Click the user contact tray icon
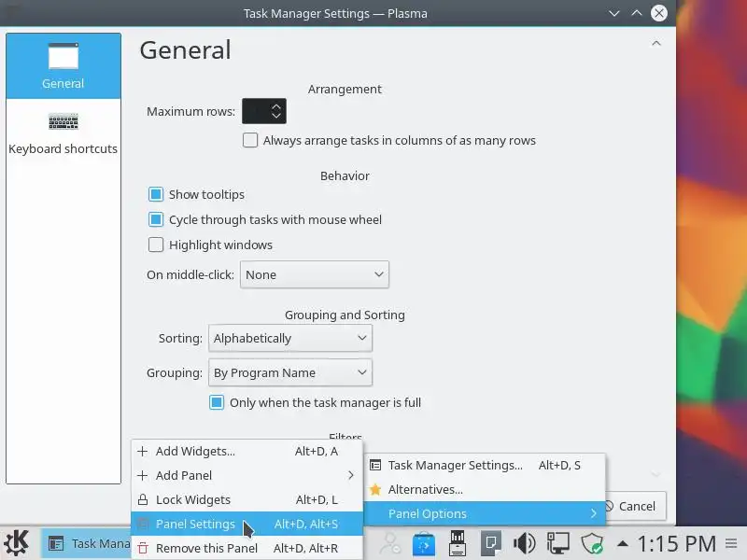 pos(390,544)
